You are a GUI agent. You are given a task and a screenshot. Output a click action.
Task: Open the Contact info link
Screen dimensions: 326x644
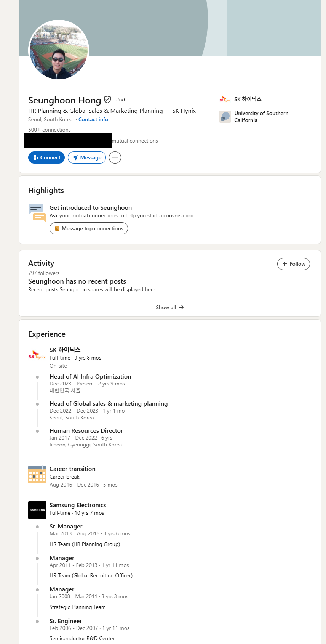[93, 119]
